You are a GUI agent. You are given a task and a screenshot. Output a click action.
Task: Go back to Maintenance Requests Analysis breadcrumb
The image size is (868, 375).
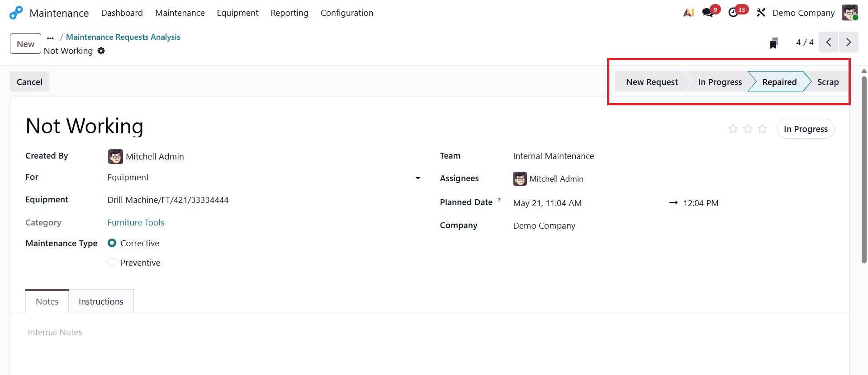tap(123, 37)
